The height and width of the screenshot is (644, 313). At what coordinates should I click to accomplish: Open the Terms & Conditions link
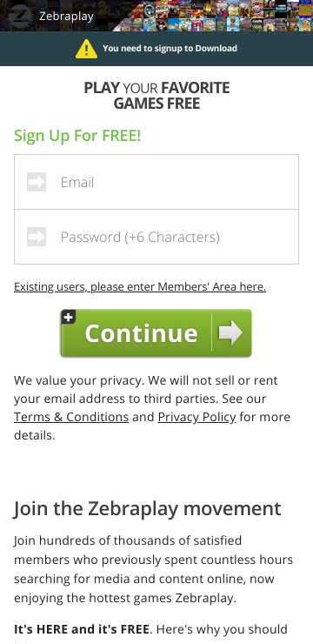(x=71, y=417)
